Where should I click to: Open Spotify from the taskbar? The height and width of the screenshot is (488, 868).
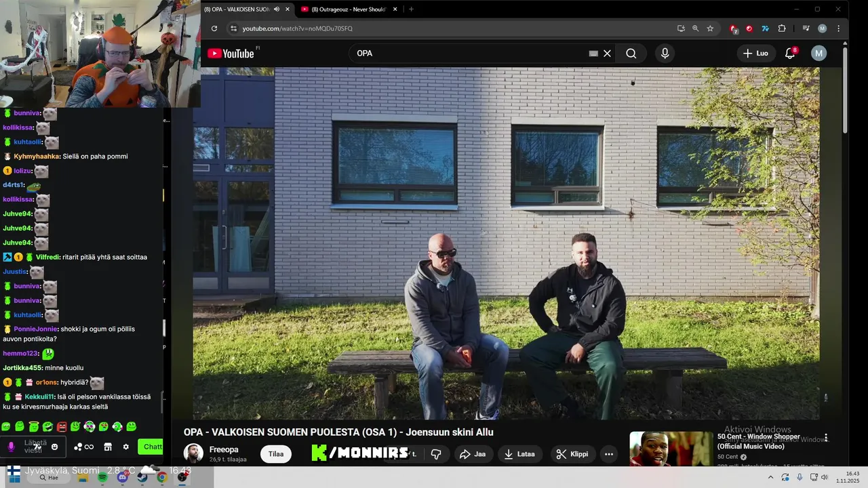coord(102,477)
